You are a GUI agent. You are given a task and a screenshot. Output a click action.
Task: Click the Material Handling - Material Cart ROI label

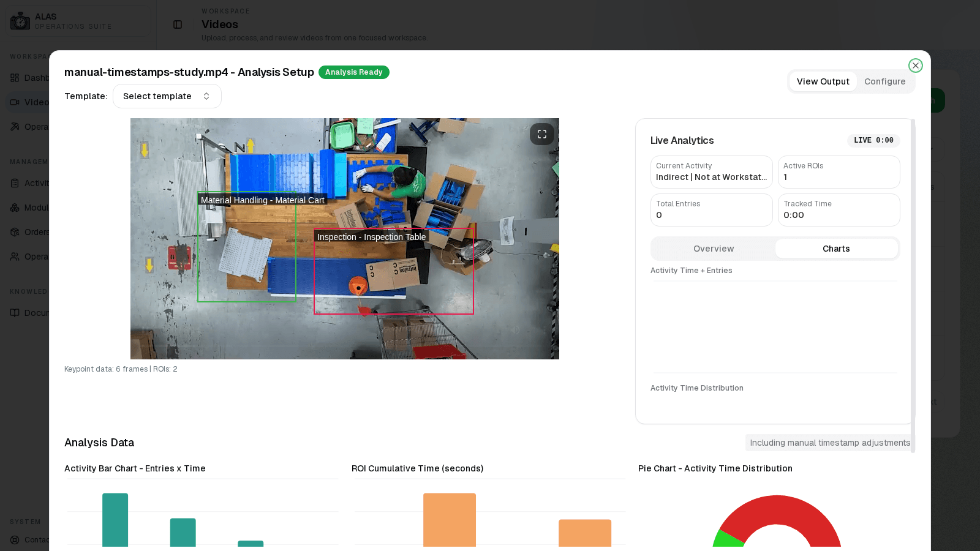[x=262, y=200]
